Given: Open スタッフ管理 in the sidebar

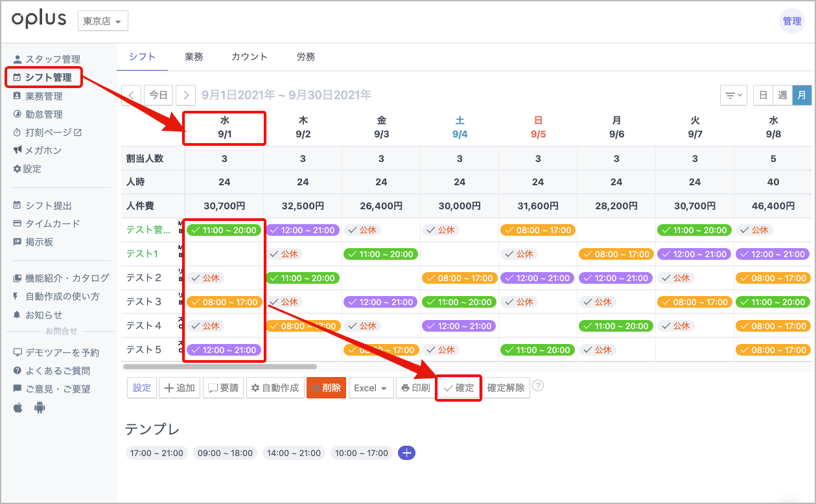Looking at the screenshot, I should point(47,60).
